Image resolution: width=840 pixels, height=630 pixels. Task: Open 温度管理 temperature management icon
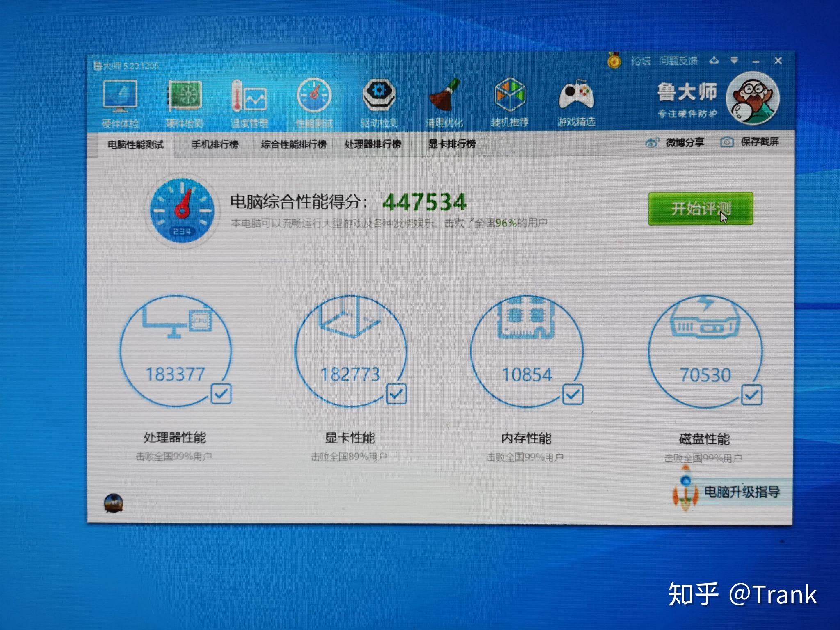[x=249, y=98]
